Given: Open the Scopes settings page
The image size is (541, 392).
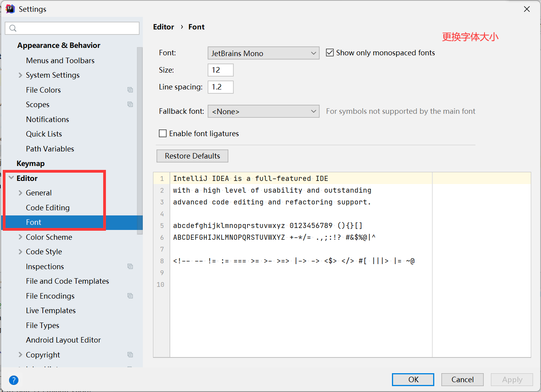Looking at the screenshot, I should 38,104.
